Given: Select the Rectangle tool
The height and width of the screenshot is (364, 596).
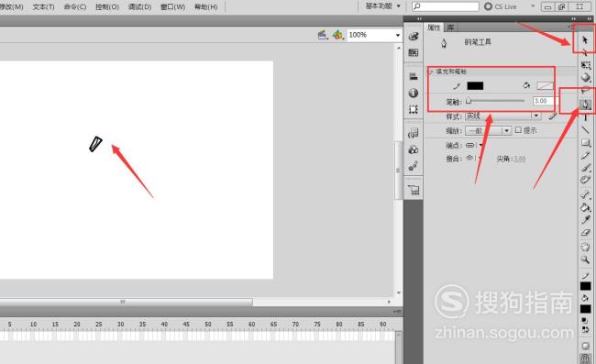Looking at the screenshot, I should (x=585, y=142).
